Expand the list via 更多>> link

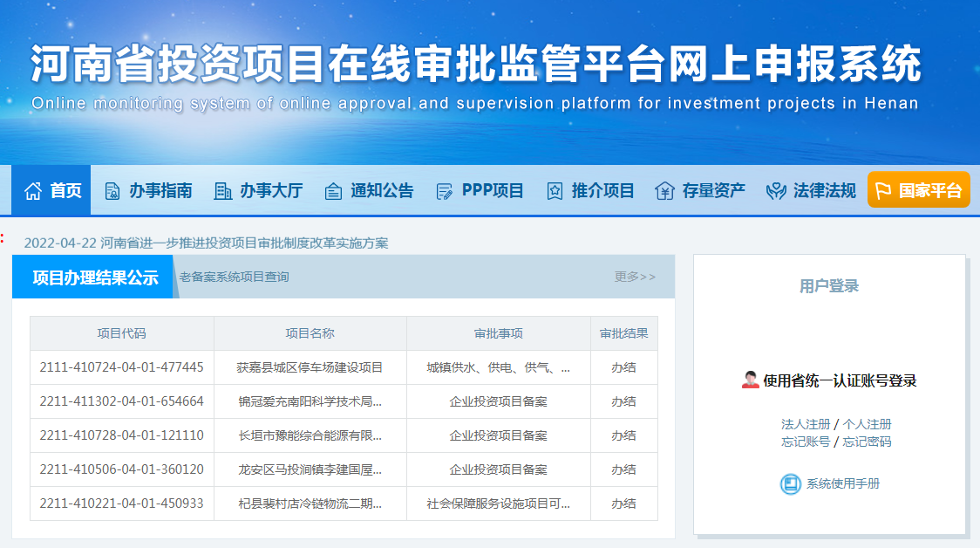click(x=635, y=277)
